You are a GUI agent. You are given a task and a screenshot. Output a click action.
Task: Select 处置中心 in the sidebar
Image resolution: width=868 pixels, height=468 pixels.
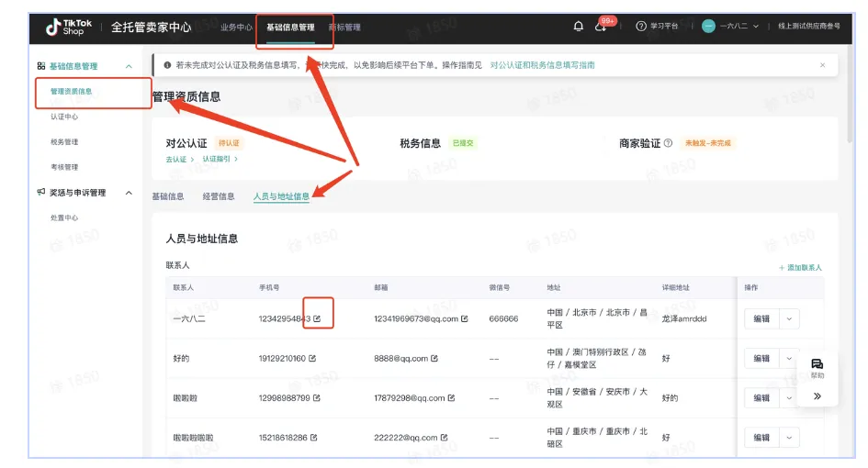pos(64,218)
